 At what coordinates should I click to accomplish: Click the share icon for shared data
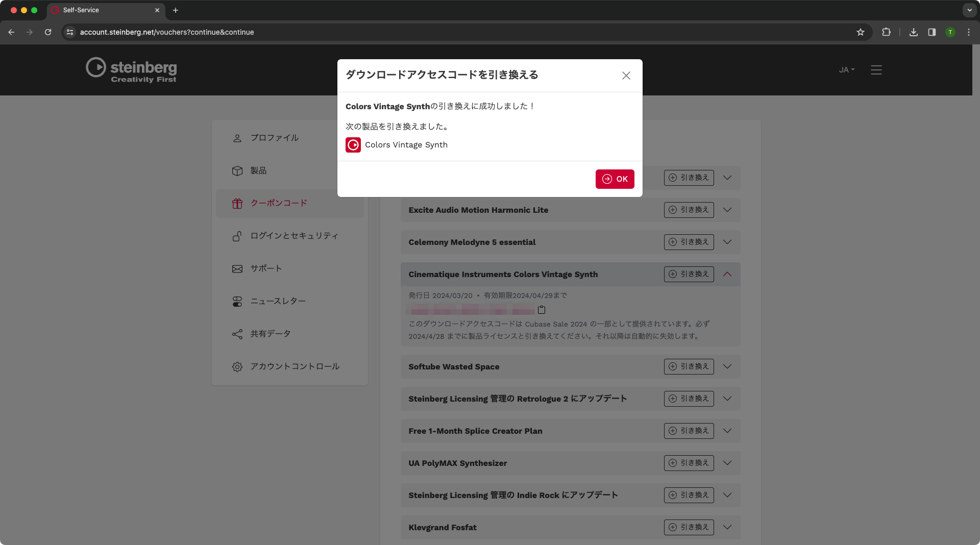[x=237, y=334]
